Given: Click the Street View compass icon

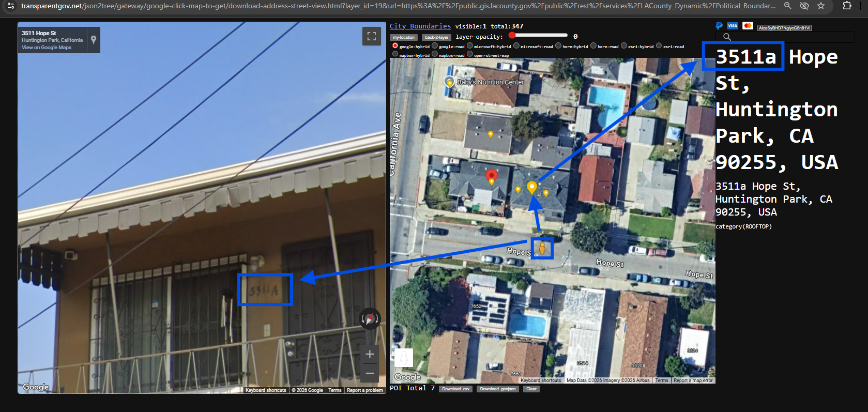Looking at the screenshot, I should click(370, 318).
